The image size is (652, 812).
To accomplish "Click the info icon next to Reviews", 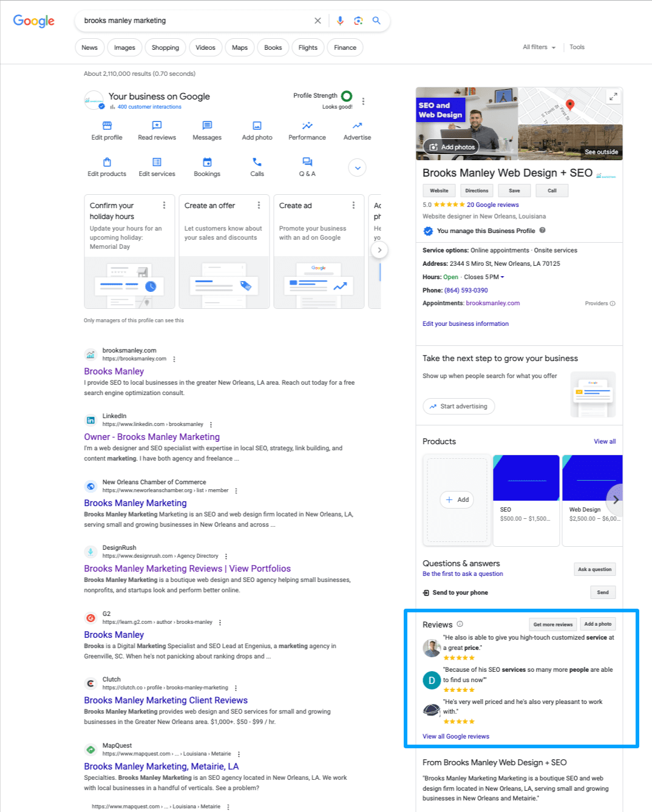I will pos(460,624).
